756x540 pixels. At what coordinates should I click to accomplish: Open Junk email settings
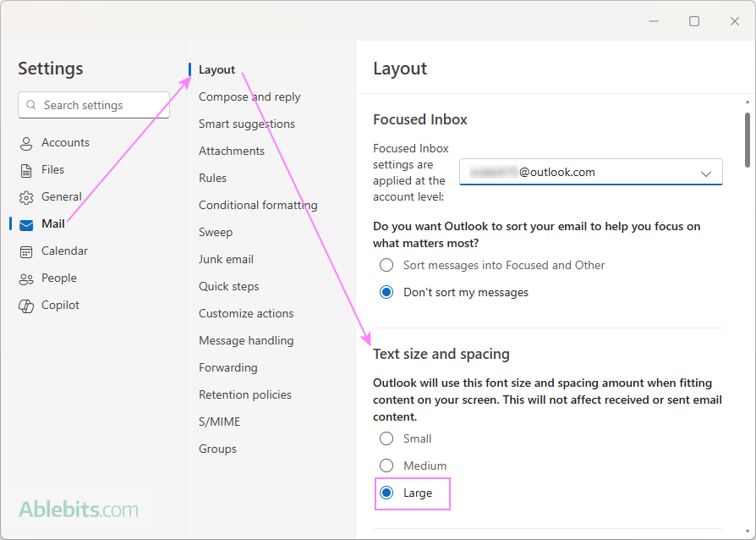(x=226, y=259)
